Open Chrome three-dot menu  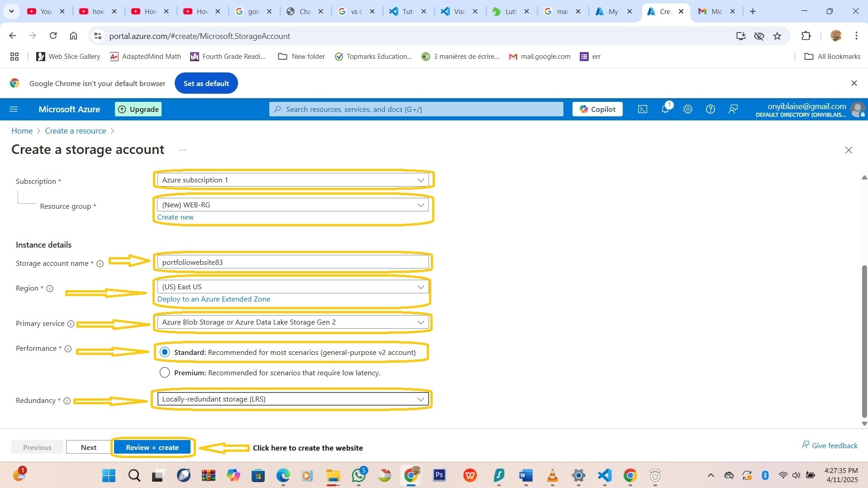[x=856, y=36]
